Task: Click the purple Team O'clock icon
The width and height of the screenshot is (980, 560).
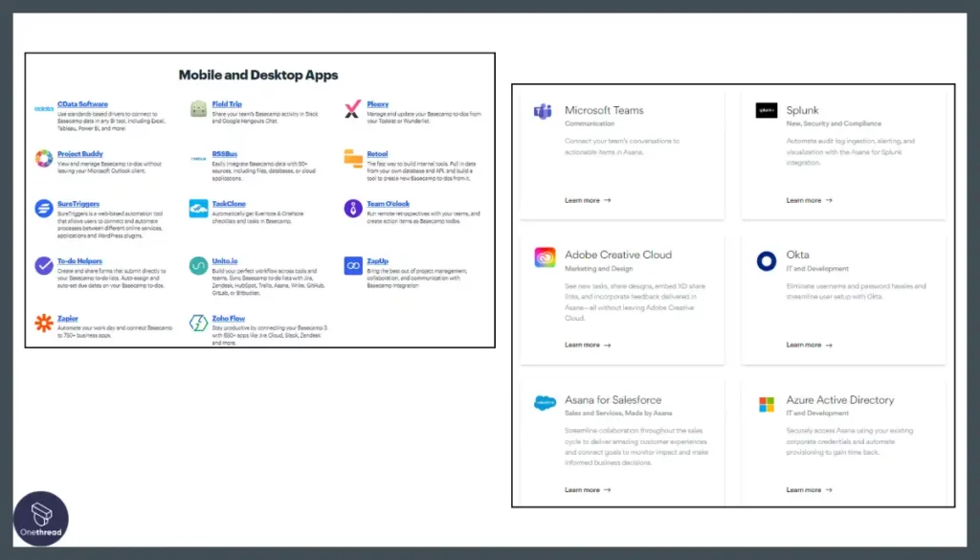Action: (353, 208)
